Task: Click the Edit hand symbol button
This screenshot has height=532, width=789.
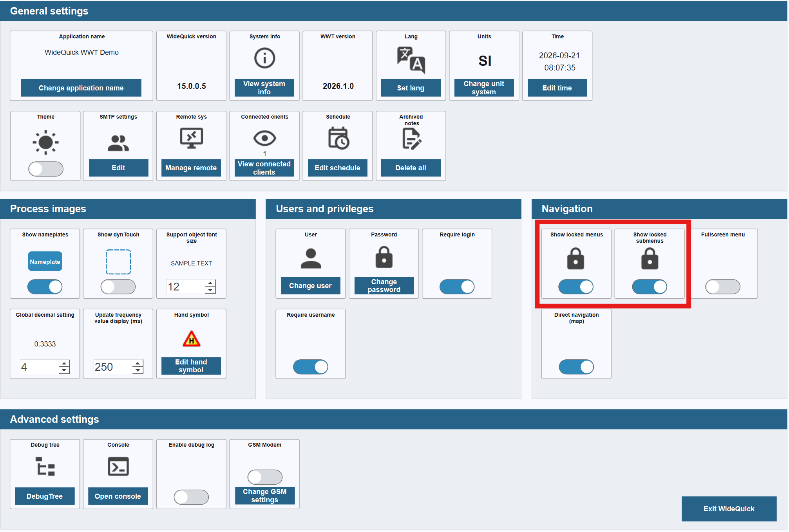Action: point(191,366)
